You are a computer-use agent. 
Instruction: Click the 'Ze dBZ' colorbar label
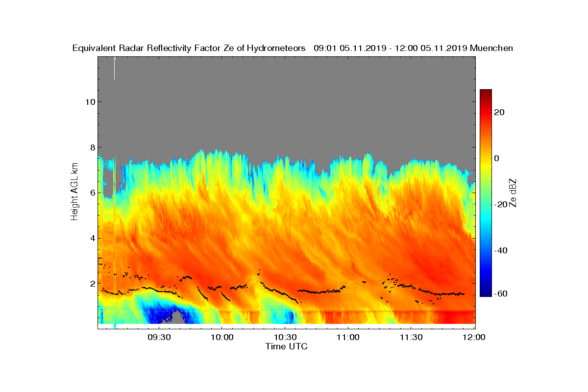click(x=514, y=193)
